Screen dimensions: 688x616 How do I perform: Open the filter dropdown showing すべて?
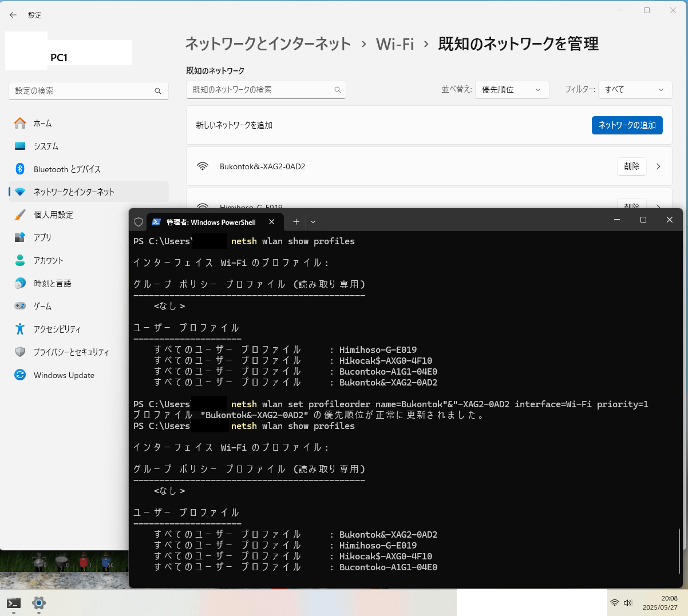tap(635, 90)
